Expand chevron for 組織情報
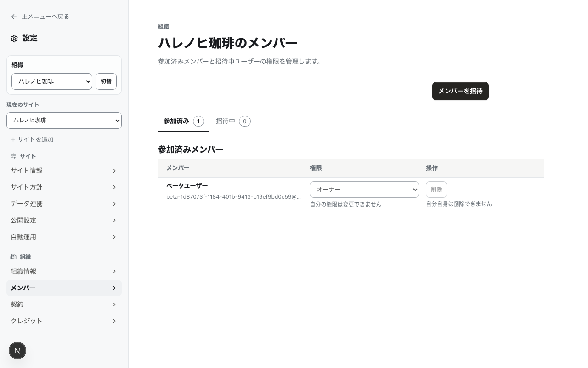588x368 pixels. click(114, 271)
